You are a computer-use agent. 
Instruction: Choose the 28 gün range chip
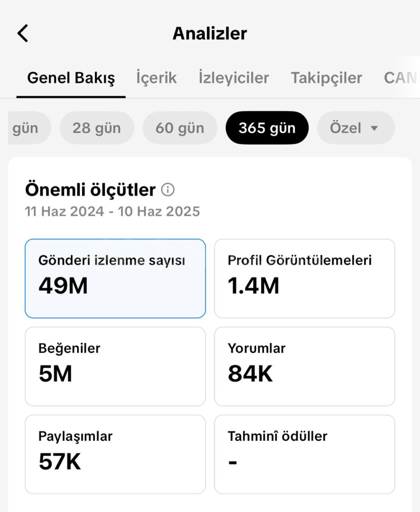pos(97,128)
